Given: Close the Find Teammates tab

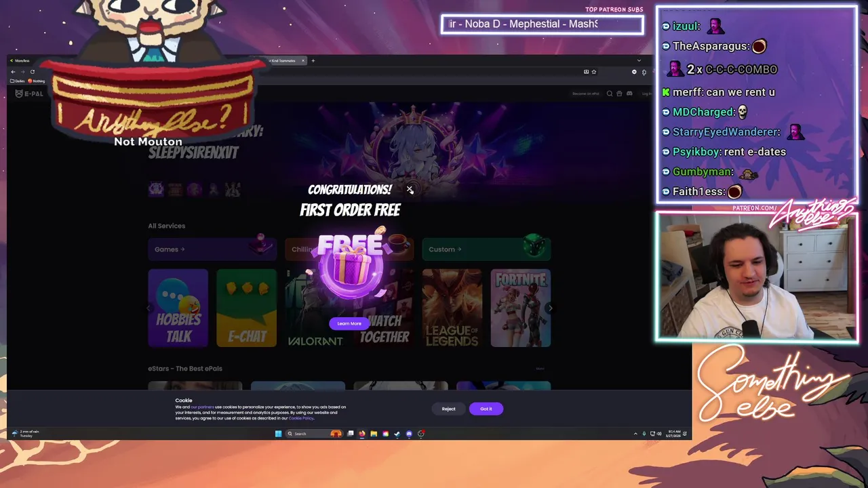Looking at the screenshot, I should pos(303,61).
